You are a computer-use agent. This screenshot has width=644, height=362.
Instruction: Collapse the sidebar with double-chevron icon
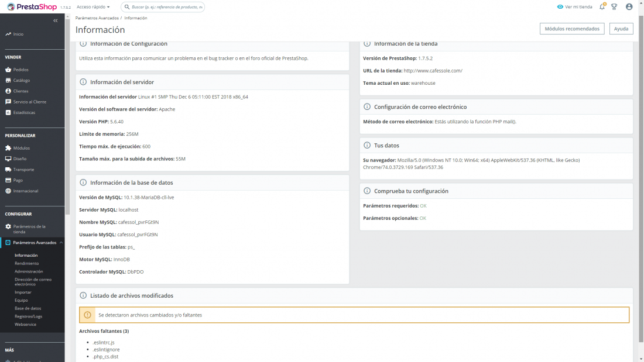(x=56, y=20)
